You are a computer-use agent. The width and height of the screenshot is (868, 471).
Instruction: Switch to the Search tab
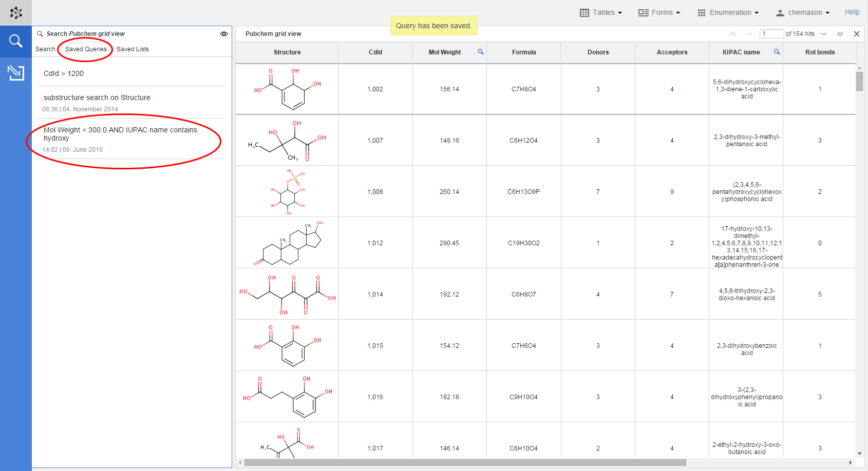tap(45, 49)
